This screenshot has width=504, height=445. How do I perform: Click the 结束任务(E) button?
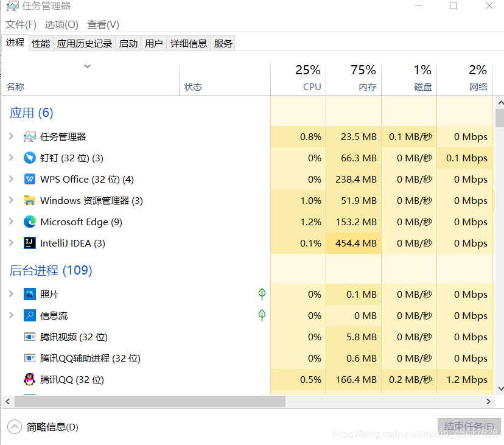click(x=469, y=426)
